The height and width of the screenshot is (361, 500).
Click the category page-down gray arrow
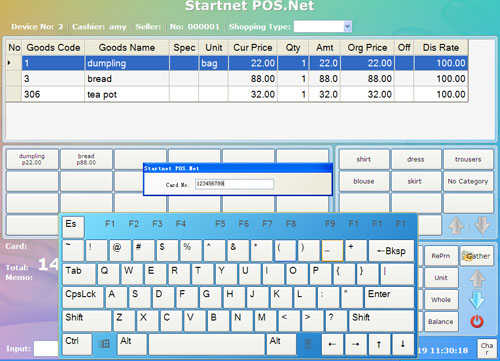click(482, 225)
